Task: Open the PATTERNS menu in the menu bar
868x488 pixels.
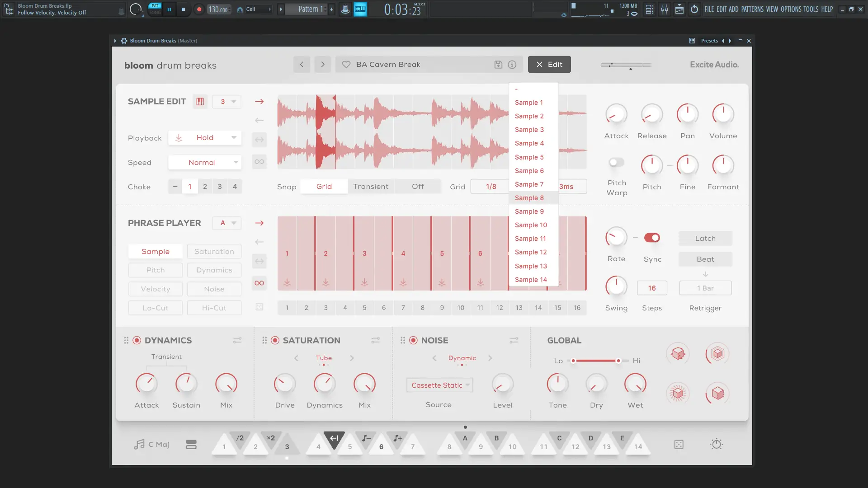Action: point(752,9)
